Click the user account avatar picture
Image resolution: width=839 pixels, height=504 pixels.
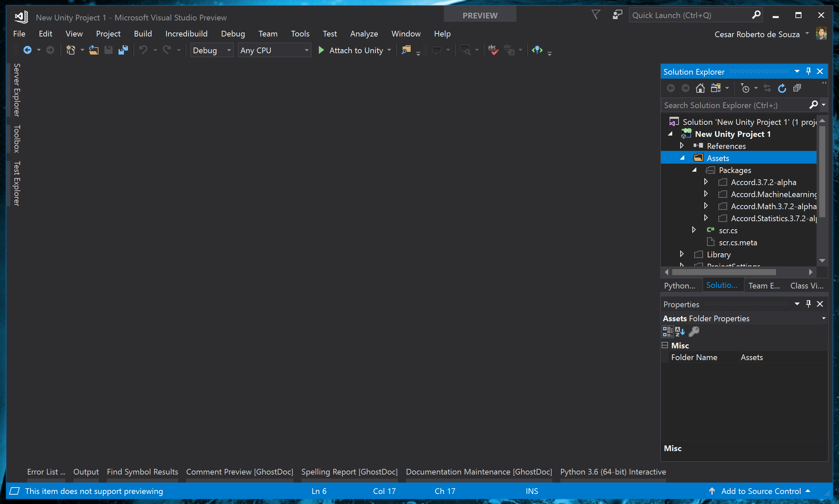(821, 33)
